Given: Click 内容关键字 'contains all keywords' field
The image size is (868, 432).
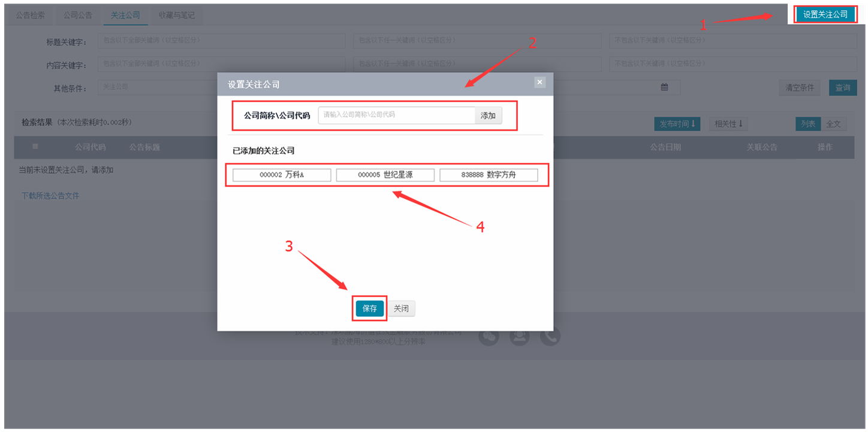Looking at the screenshot, I should [222, 64].
